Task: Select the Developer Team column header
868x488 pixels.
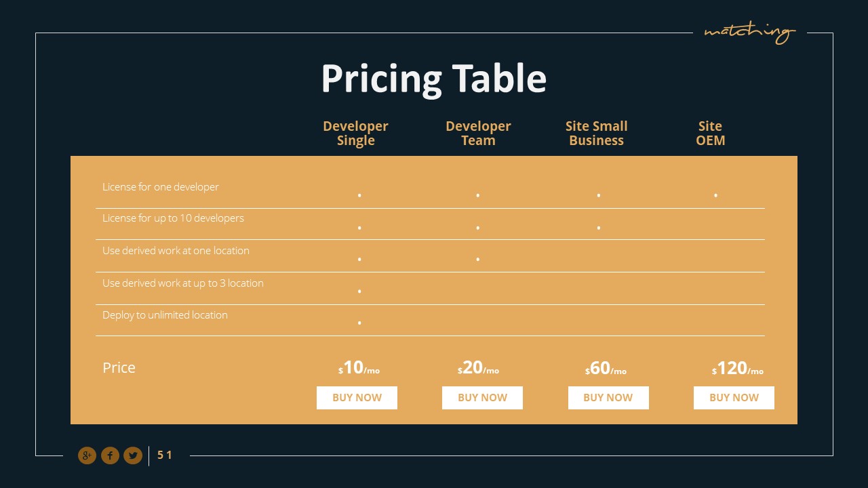Action: [x=478, y=134]
